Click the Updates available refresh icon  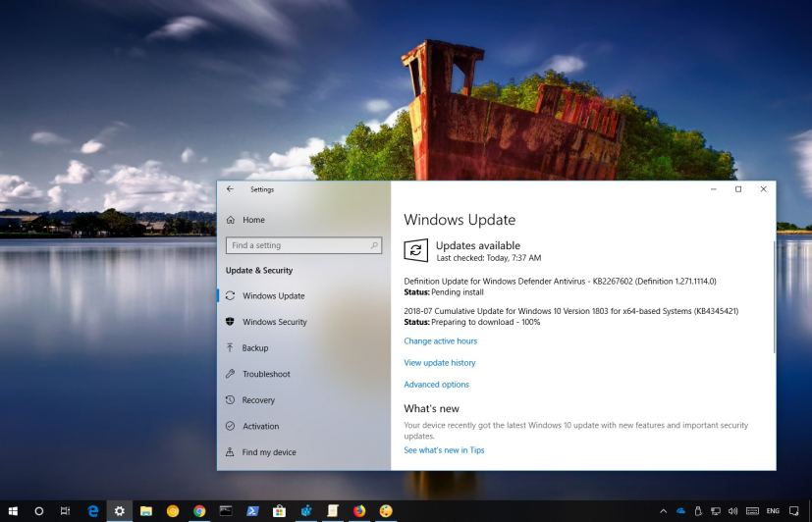coord(416,251)
